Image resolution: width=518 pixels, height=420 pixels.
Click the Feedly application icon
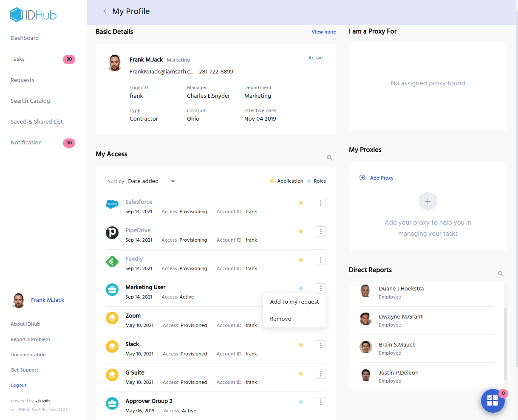[x=112, y=261]
